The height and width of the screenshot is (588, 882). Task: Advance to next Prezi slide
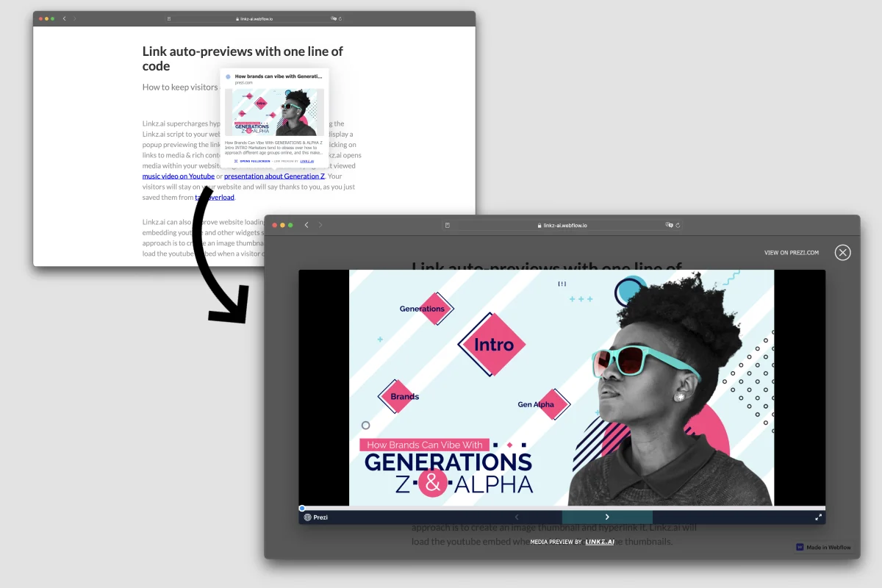(607, 517)
